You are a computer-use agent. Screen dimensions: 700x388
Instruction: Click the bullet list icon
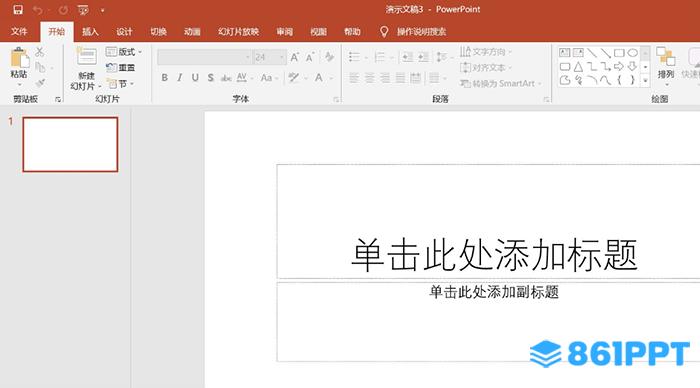coord(354,57)
